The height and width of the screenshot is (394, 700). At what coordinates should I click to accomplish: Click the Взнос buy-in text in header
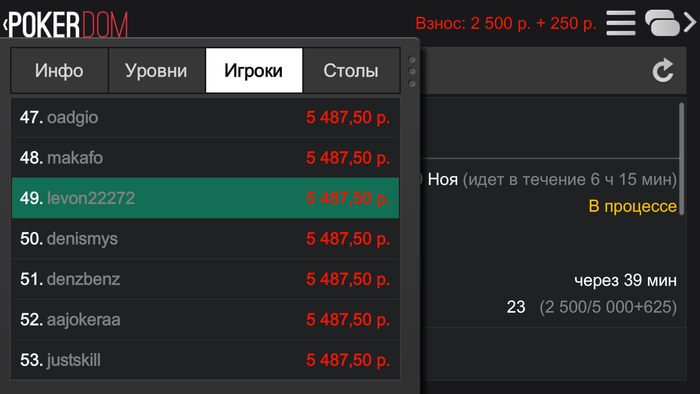(506, 23)
